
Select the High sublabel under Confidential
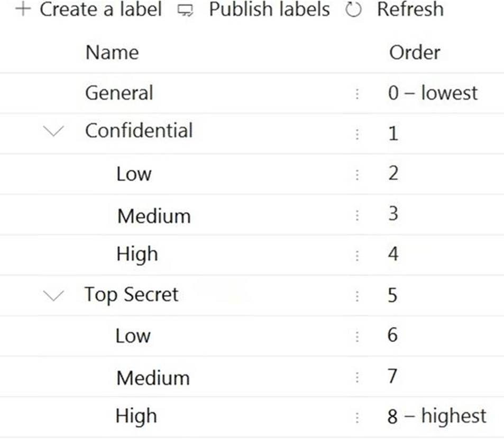pos(137,255)
